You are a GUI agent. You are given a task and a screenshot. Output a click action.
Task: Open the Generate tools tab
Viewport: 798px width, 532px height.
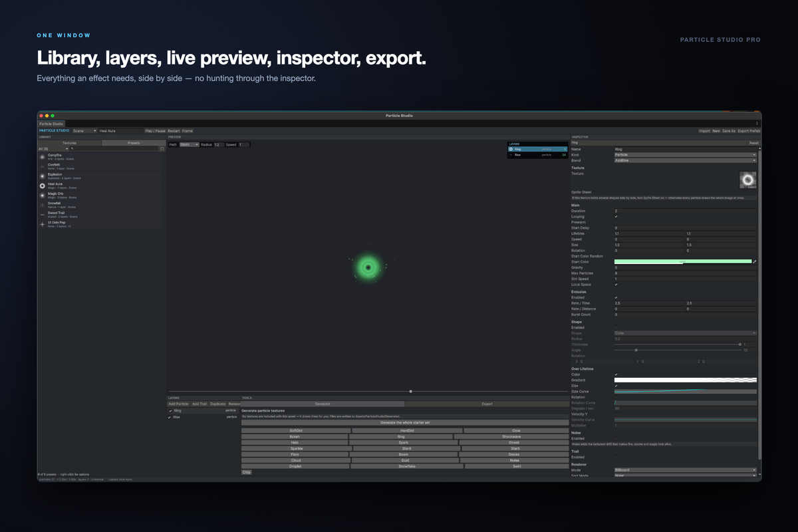[x=323, y=404]
